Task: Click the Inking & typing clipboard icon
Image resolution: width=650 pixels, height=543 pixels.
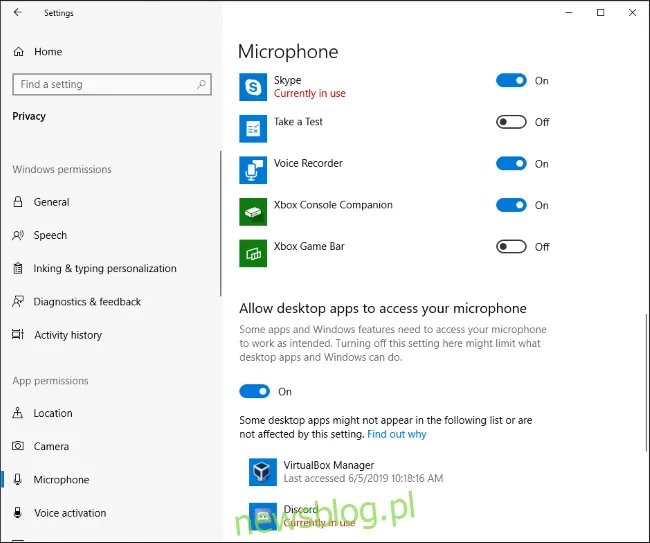Action: (18, 268)
